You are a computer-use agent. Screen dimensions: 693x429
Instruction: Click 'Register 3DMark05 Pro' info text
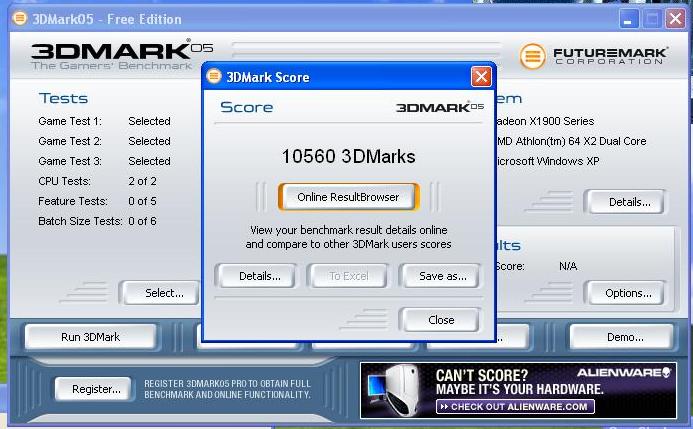click(x=228, y=389)
